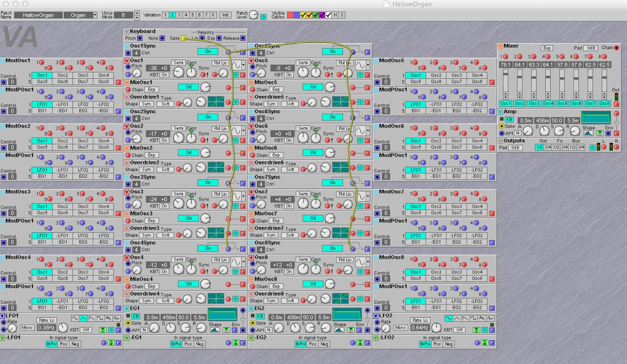The image size is (627, 364).
Task: Click the power icon next to Patch Level
Action: pyautogui.click(x=263, y=17)
